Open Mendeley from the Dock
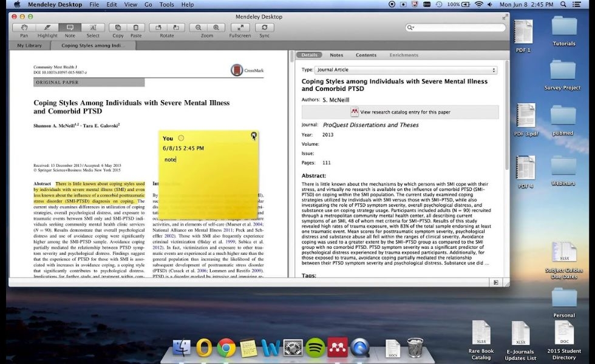Image resolution: width=595 pixels, height=364 pixels. point(338,347)
